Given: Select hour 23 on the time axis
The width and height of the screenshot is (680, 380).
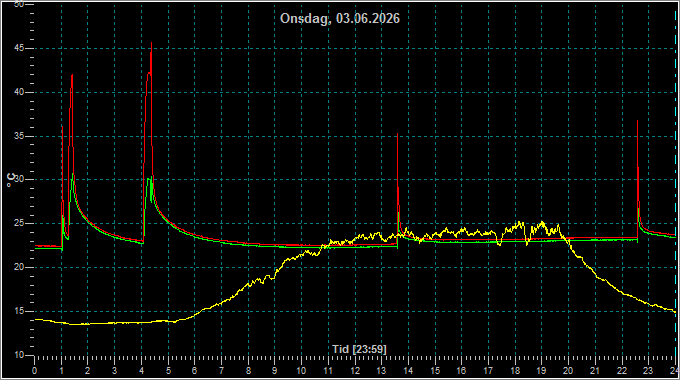Looking at the screenshot, I should 648,371.
